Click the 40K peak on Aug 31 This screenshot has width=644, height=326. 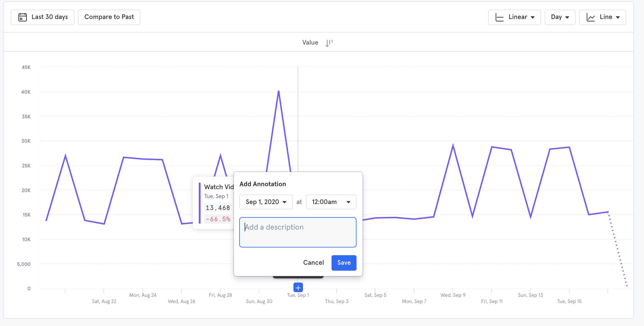[279, 91]
